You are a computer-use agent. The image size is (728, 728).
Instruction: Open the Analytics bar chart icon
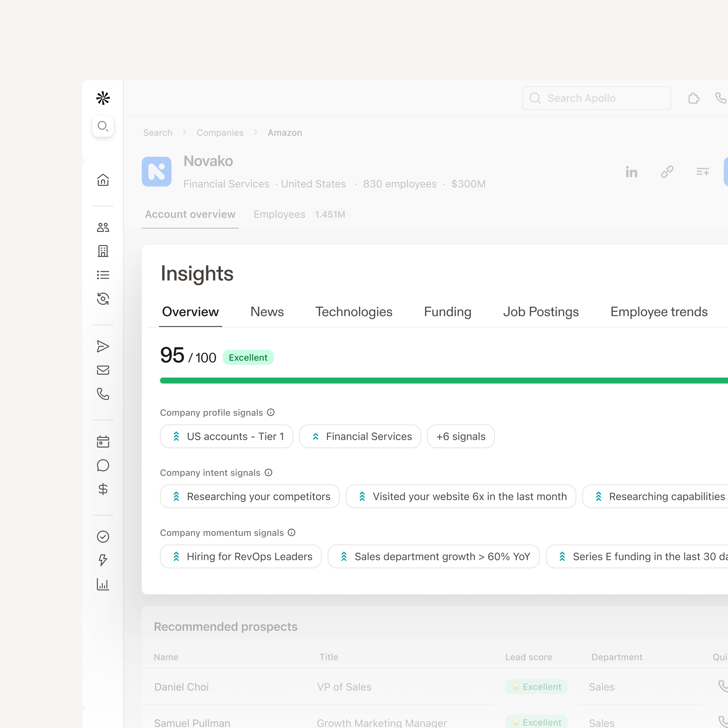(103, 584)
